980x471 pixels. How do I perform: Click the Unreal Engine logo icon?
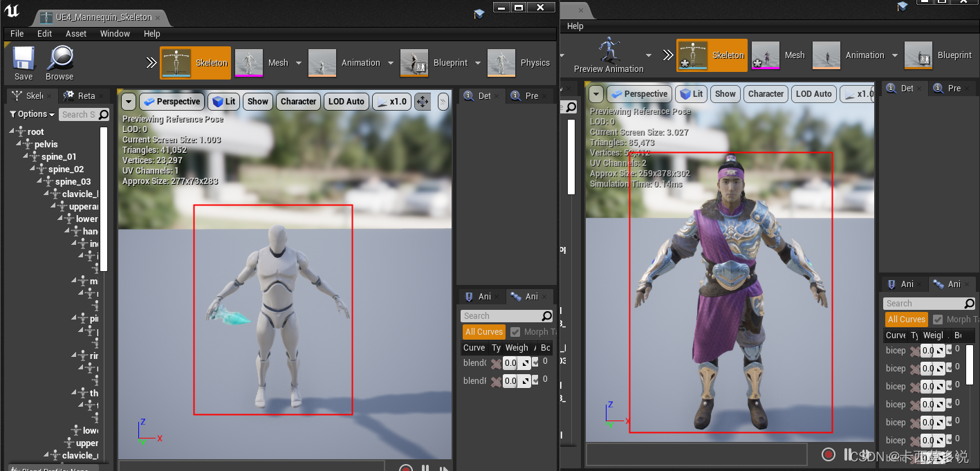(x=13, y=11)
